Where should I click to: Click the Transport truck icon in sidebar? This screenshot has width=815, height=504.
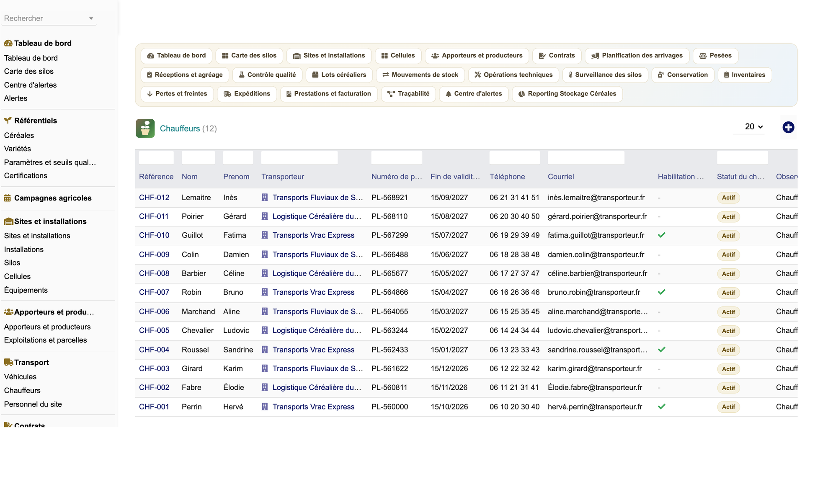click(x=8, y=362)
